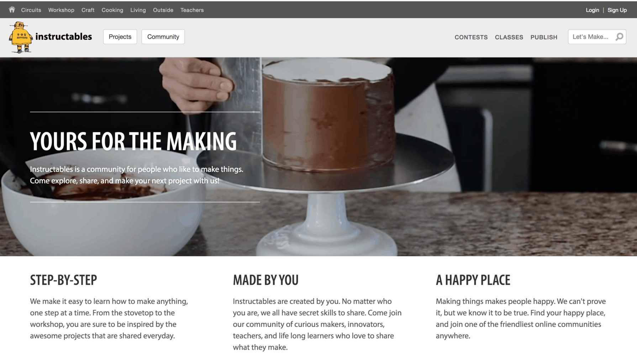Open the CONTESTS page
This screenshot has width=637, height=364.
point(471,37)
